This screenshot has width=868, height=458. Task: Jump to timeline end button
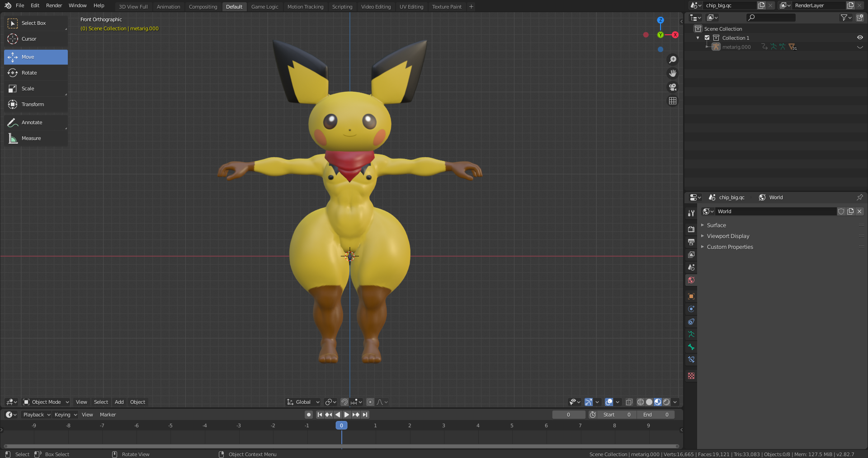click(365, 415)
